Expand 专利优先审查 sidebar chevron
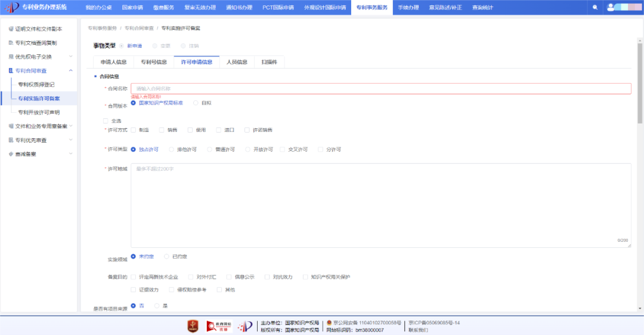This screenshot has height=335, width=644. click(70, 140)
